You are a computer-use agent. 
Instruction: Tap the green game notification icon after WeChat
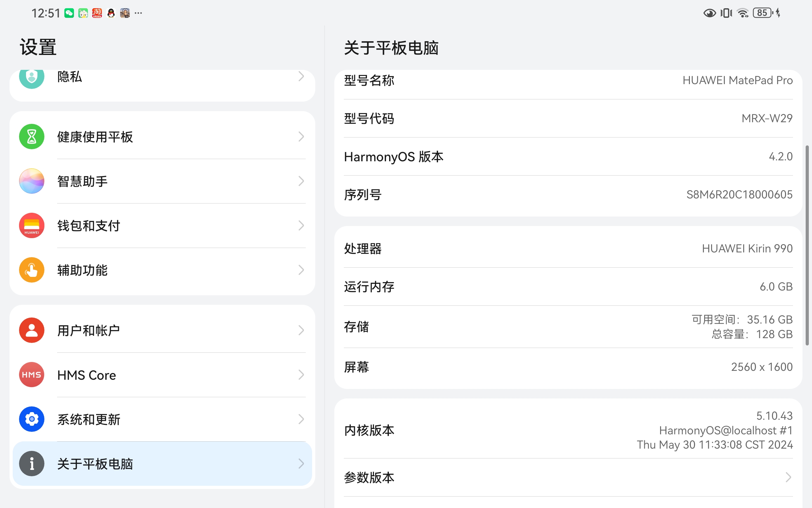pos(83,13)
